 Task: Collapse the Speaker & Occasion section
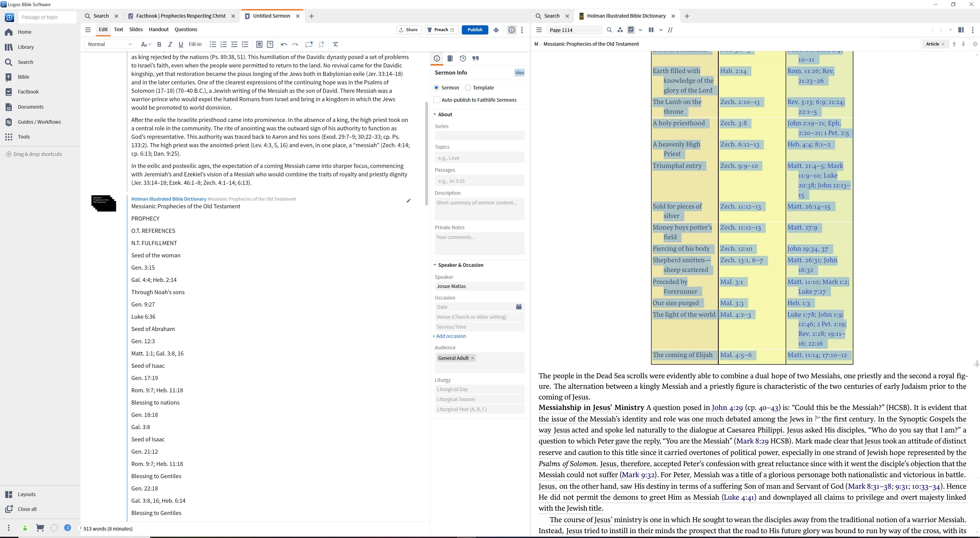coord(435,265)
